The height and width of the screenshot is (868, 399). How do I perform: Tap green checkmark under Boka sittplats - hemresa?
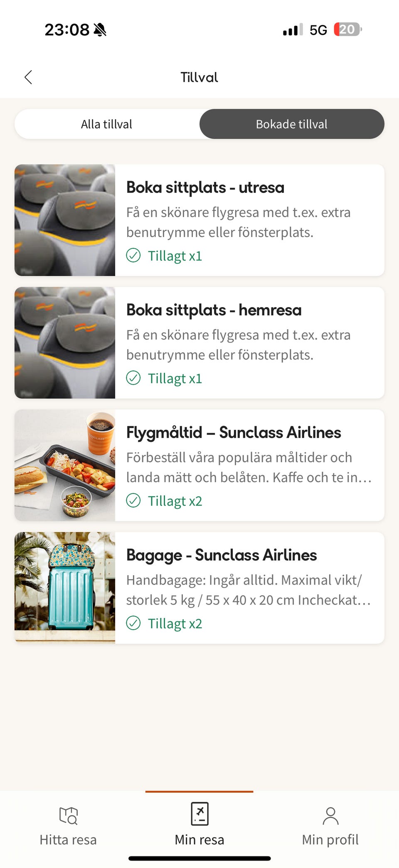pos(133,378)
